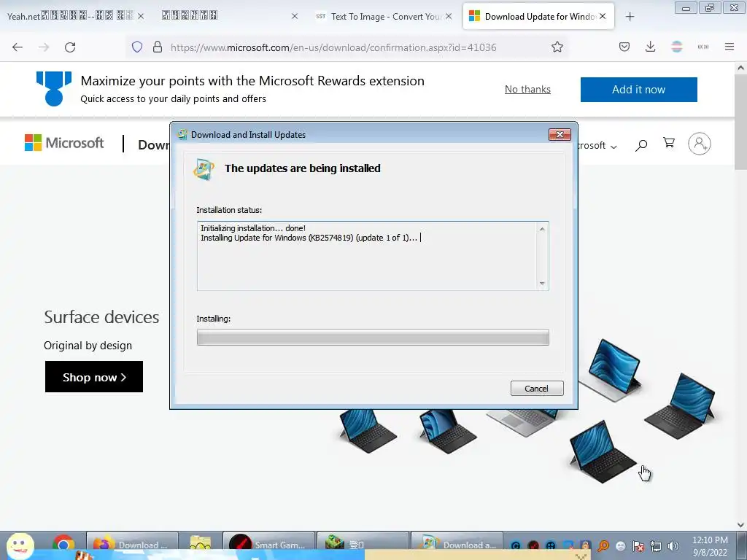Reload the page with the refresh icon
Image resolution: width=747 pixels, height=560 pixels.
click(x=70, y=47)
